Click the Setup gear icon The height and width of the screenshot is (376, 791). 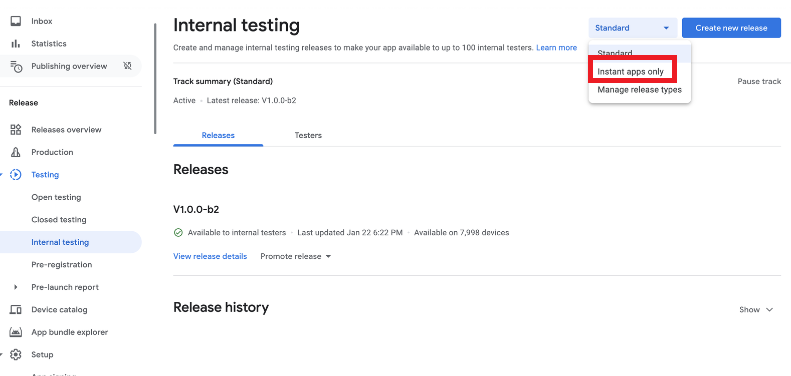coord(16,354)
